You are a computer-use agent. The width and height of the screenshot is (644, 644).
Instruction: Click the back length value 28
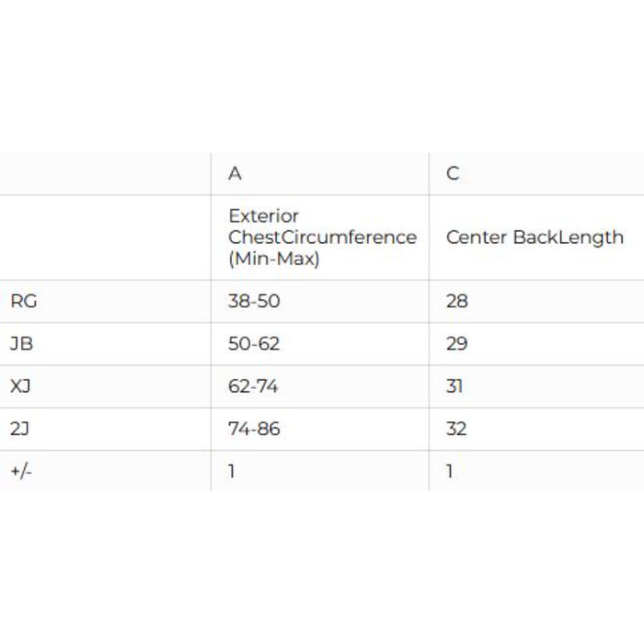pyautogui.click(x=457, y=301)
